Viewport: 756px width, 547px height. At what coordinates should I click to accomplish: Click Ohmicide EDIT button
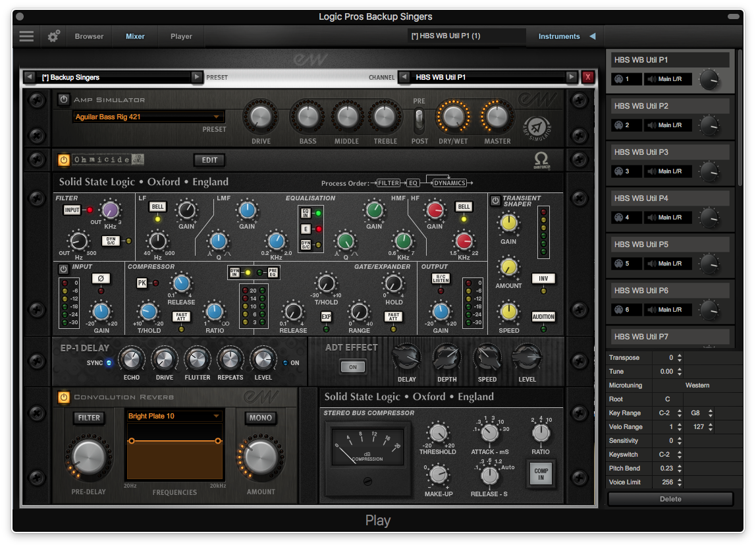tap(209, 159)
